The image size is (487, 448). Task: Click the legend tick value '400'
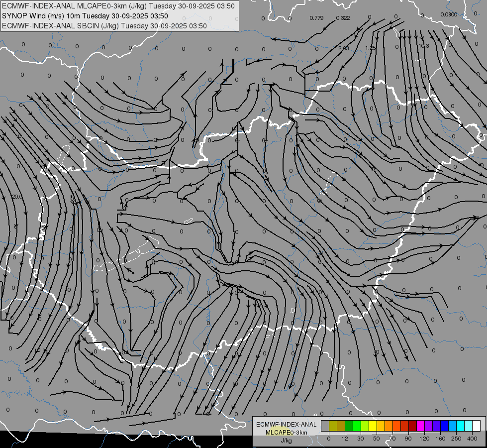point(472,439)
